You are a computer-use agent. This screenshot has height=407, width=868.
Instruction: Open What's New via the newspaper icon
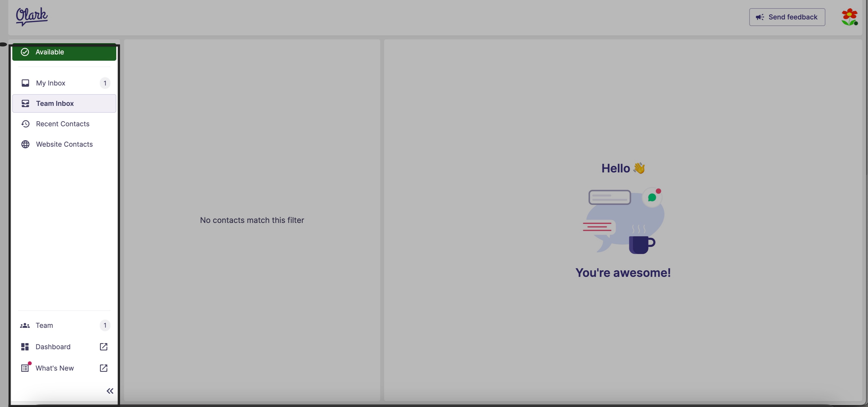click(25, 368)
